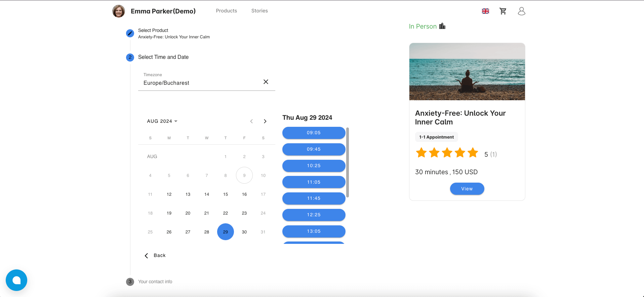The image size is (644, 297).
Task: Click the user account profile icon
Action: point(521,11)
